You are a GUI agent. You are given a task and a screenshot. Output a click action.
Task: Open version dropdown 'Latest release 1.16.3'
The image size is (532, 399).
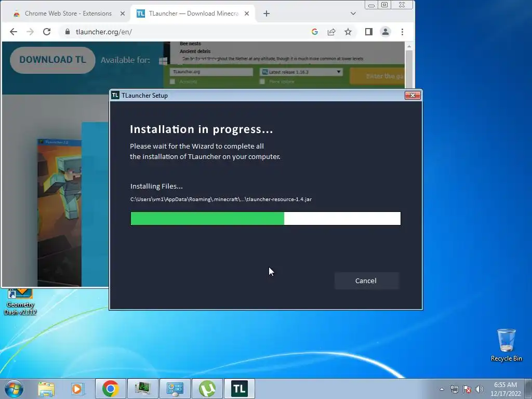tap(301, 72)
